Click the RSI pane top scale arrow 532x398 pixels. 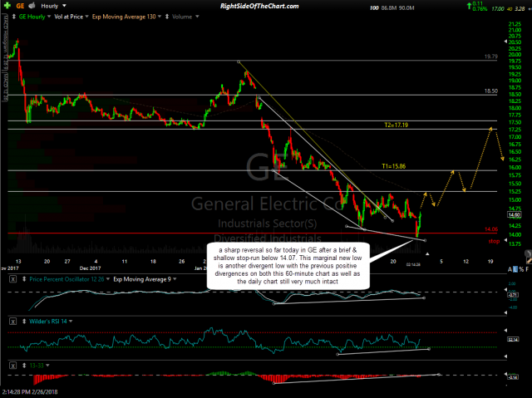pyautogui.click(x=505, y=330)
